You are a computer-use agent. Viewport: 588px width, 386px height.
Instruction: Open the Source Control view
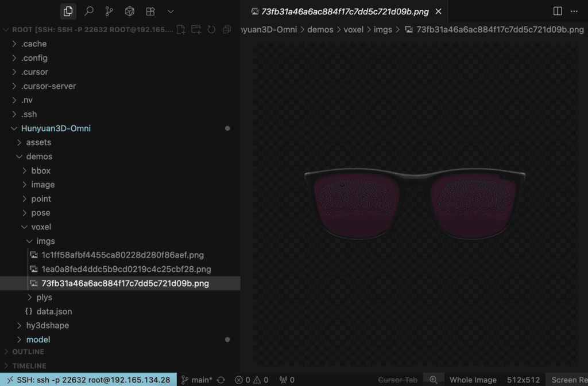pos(109,11)
